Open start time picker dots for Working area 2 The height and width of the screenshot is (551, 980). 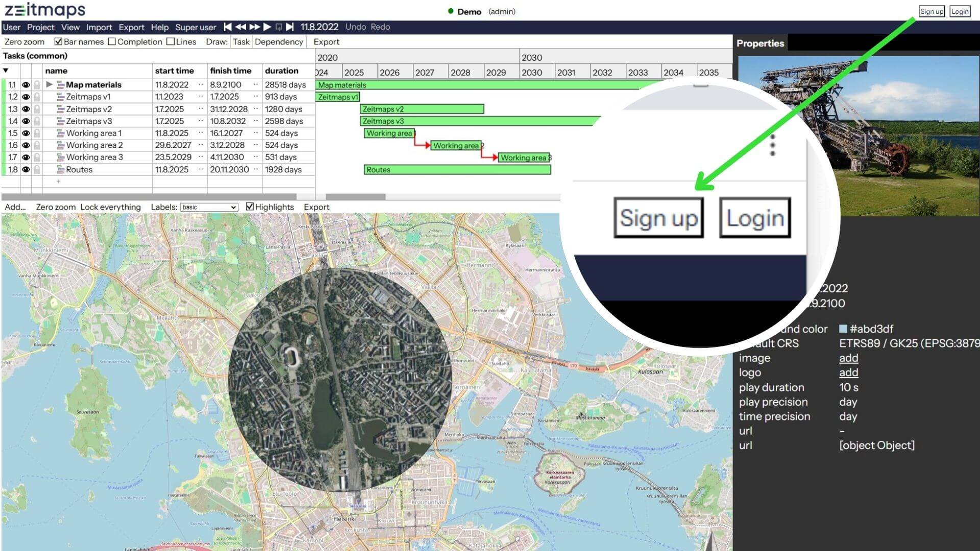tap(201, 145)
